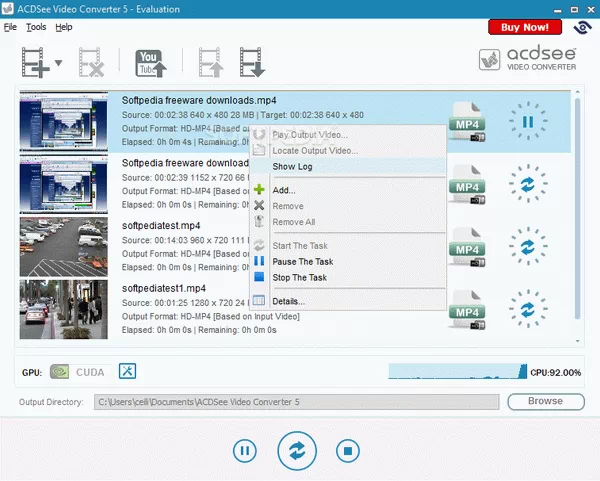Click the large Convert all button
600x481 pixels.
point(297,451)
